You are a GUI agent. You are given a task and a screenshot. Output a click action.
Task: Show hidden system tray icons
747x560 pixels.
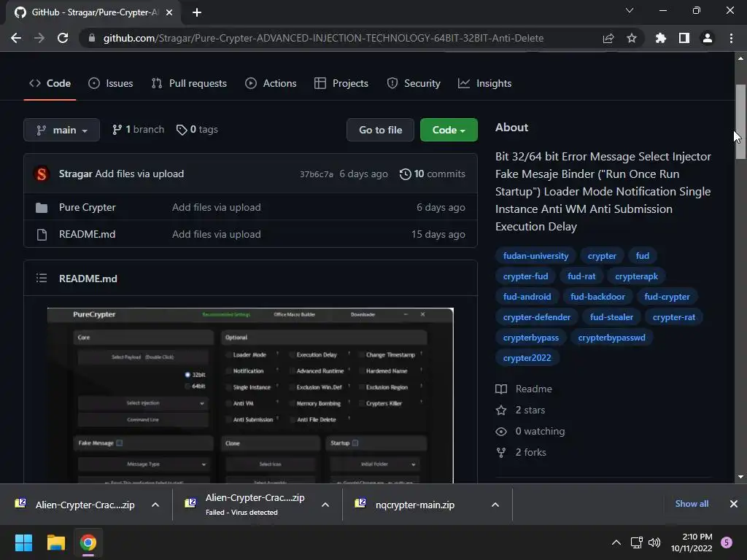pos(616,542)
